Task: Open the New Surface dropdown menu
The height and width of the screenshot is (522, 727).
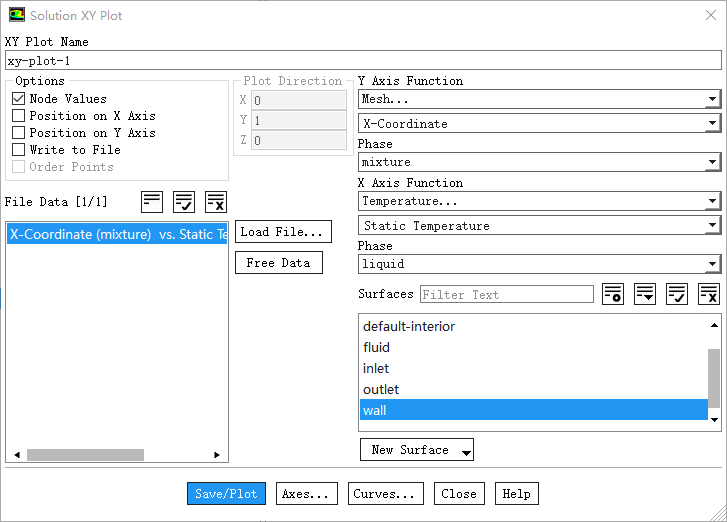Action: [417, 450]
